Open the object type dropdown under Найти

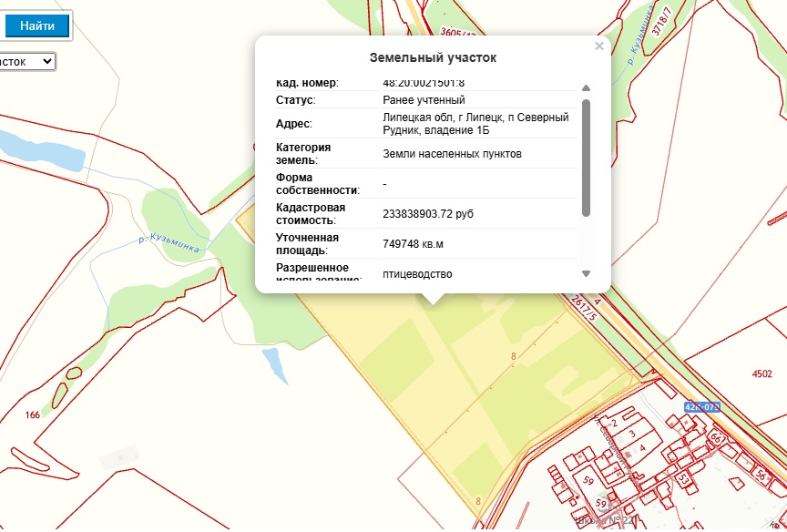click(x=27, y=62)
